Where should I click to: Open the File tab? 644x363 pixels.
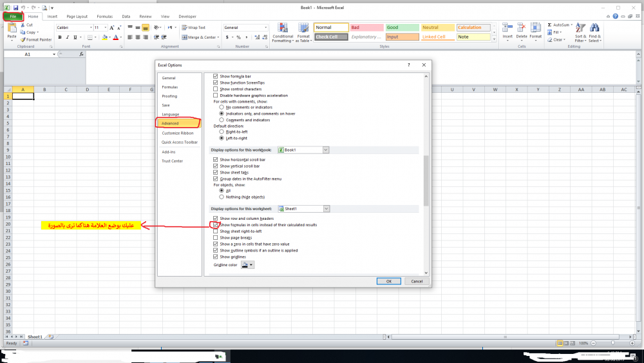[13, 17]
